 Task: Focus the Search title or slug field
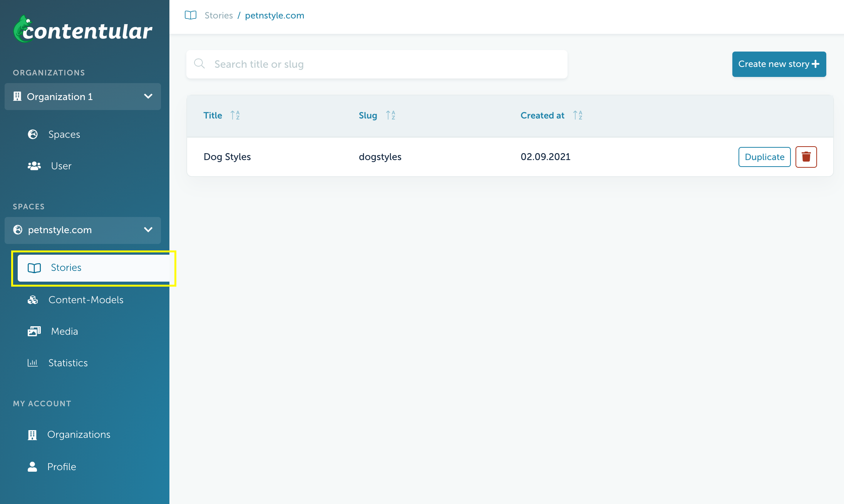(x=377, y=64)
